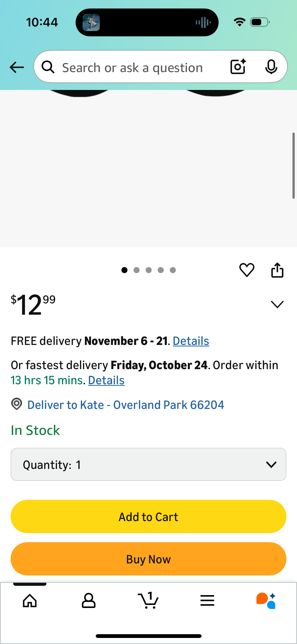Viewport: 297px width, 644px height.
Task: Tap the share icon
Action: click(x=277, y=270)
